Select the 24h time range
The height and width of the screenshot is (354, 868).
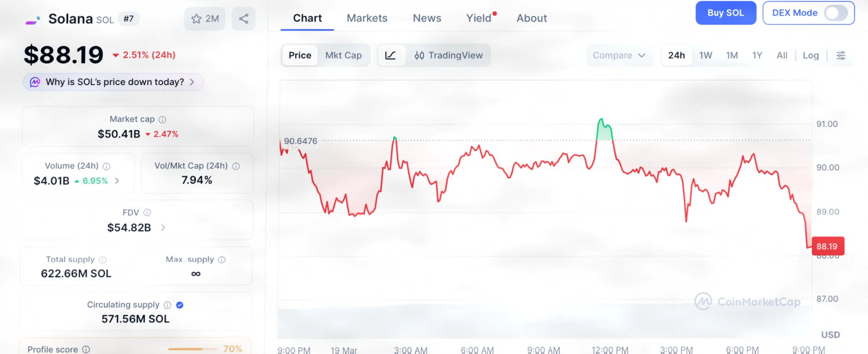(x=676, y=55)
